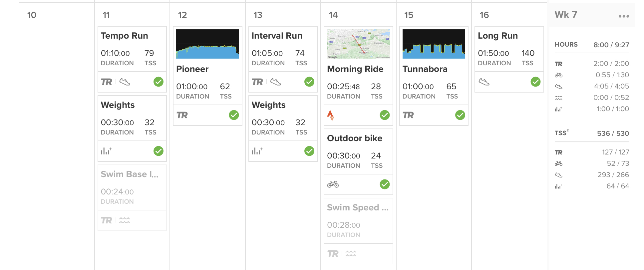
Task: Click swim icon on Swim Speed card
Action: (351, 253)
